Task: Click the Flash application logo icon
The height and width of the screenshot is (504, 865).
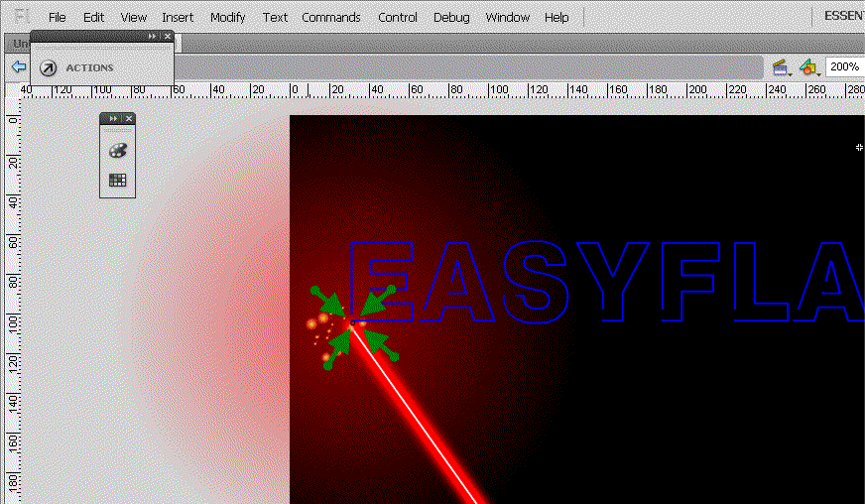Action: pyautogui.click(x=22, y=16)
